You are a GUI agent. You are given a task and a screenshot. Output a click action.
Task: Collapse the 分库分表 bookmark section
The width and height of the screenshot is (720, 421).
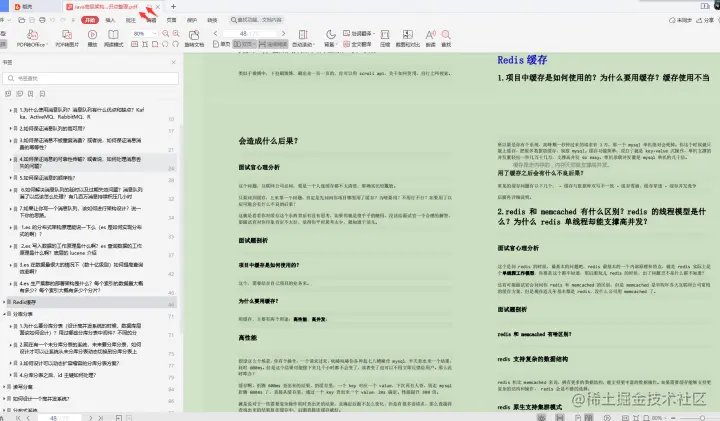coord(4,314)
